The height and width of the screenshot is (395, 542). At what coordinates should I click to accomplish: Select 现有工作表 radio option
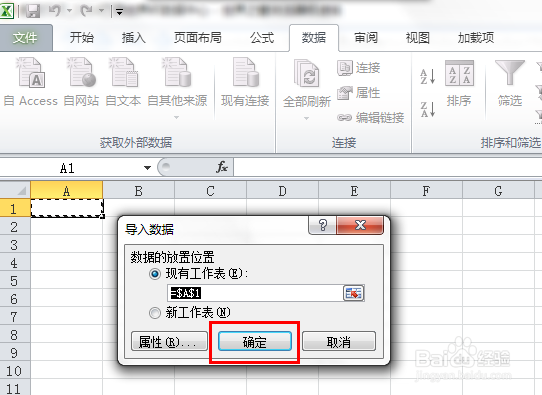[x=155, y=274]
